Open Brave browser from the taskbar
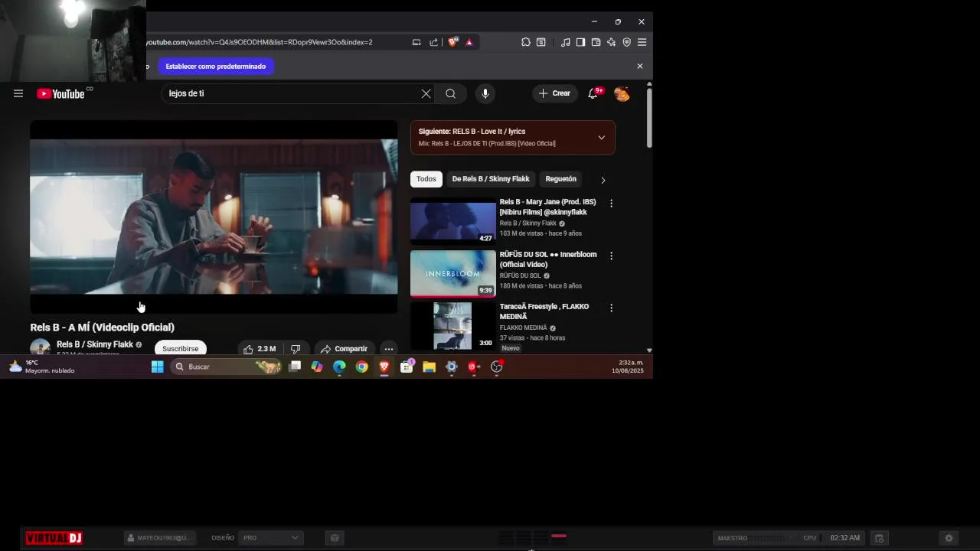Viewport: 980px width, 551px height. pos(384,367)
